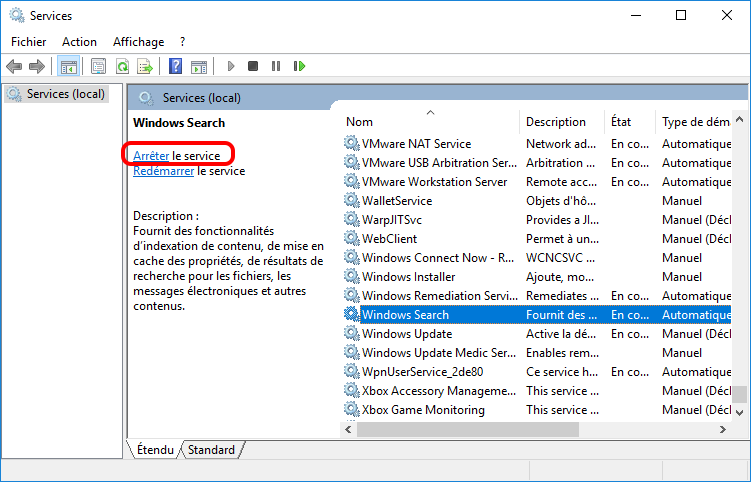
Task: Sort by the État column header
Action: [x=621, y=122]
